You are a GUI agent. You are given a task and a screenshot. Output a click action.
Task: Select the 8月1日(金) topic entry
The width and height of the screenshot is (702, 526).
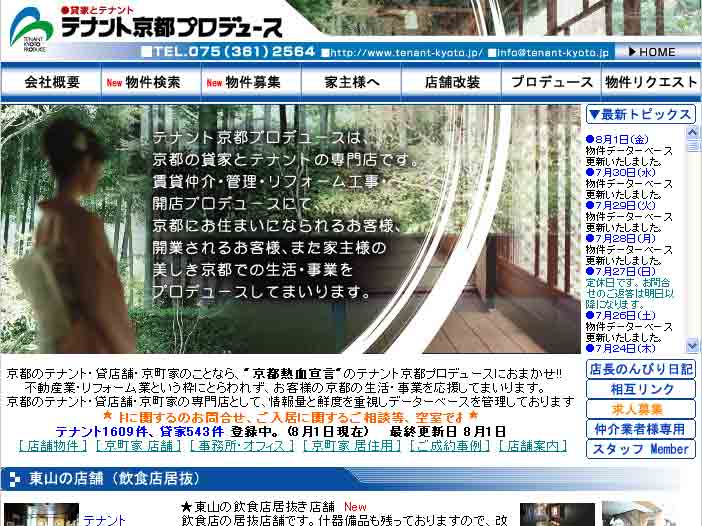(x=617, y=140)
